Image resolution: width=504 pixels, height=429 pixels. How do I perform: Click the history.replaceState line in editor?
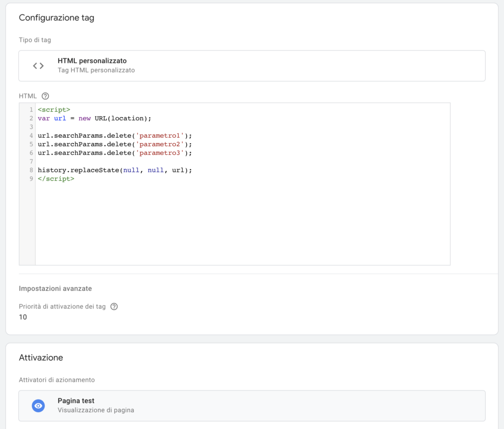click(x=114, y=170)
